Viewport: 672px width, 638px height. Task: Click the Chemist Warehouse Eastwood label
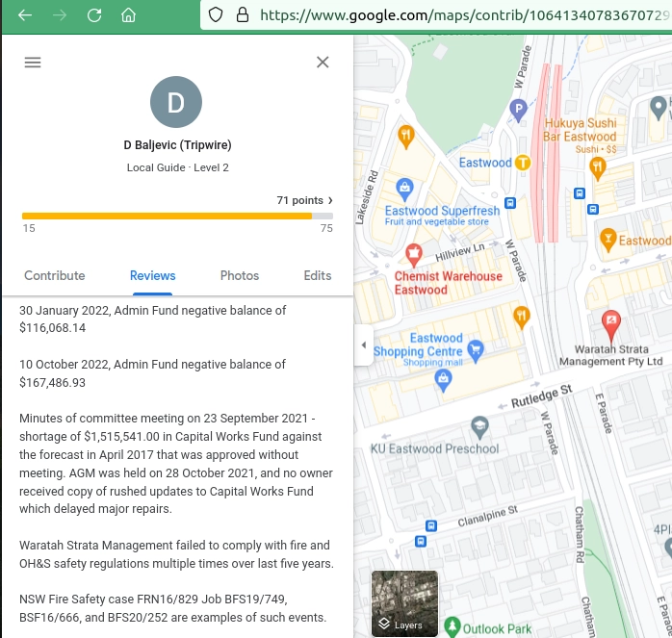[448, 283]
